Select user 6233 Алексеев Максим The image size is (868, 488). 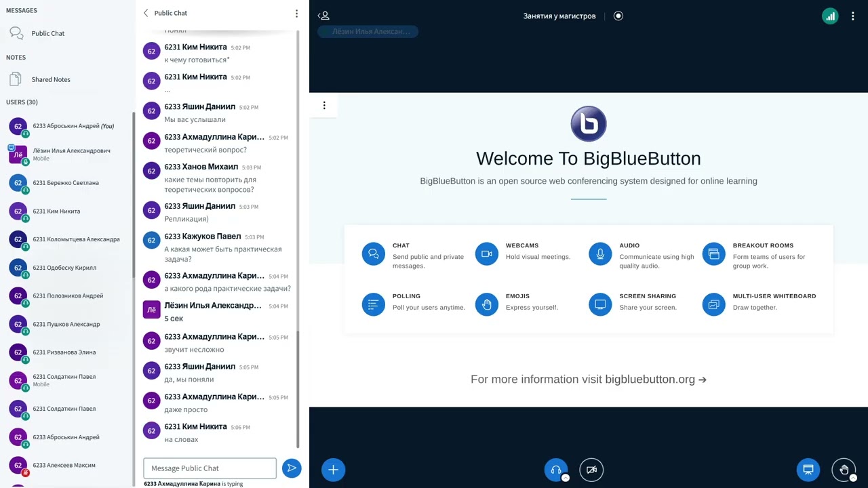(66, 466)
